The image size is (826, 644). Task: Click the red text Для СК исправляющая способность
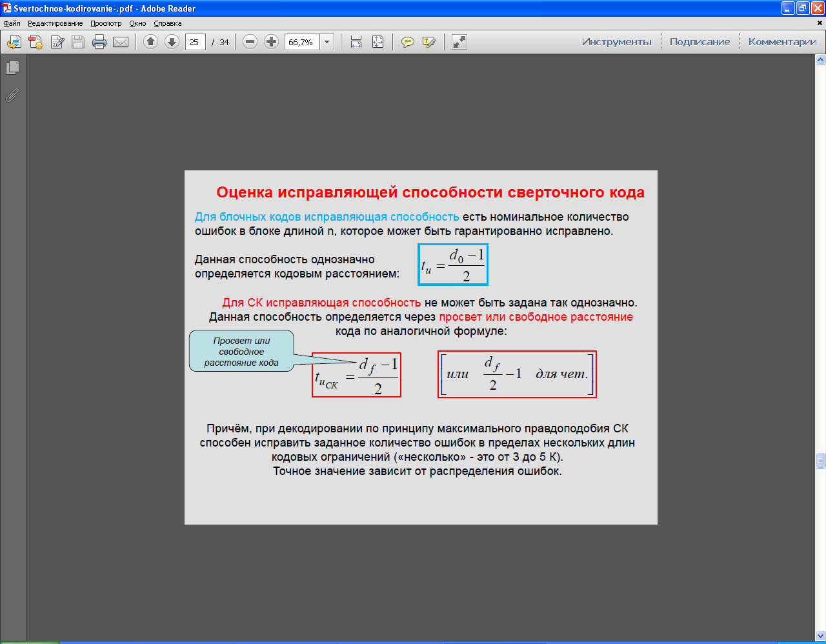click(321, 303)
